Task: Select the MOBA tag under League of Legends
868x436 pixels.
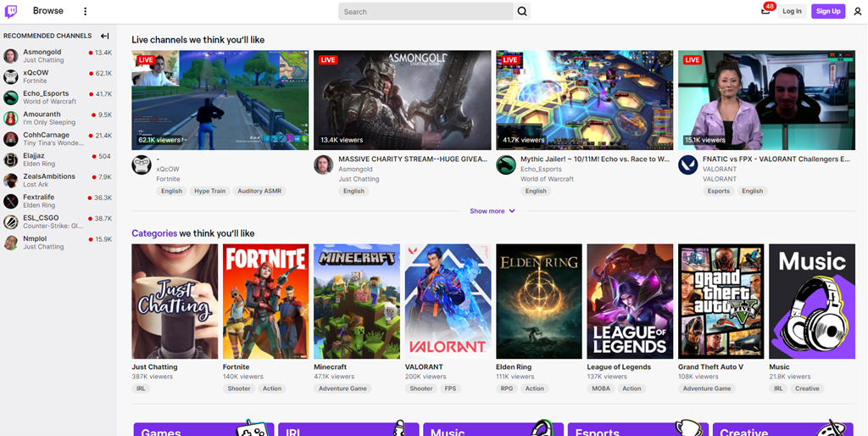Action: [601, 388]
